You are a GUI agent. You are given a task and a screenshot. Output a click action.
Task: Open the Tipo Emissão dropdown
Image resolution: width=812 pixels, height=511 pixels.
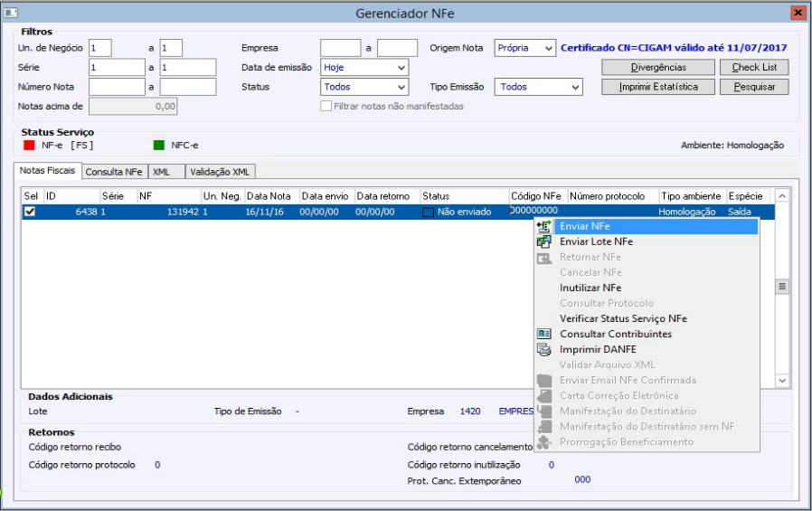(x=575, y=87)
